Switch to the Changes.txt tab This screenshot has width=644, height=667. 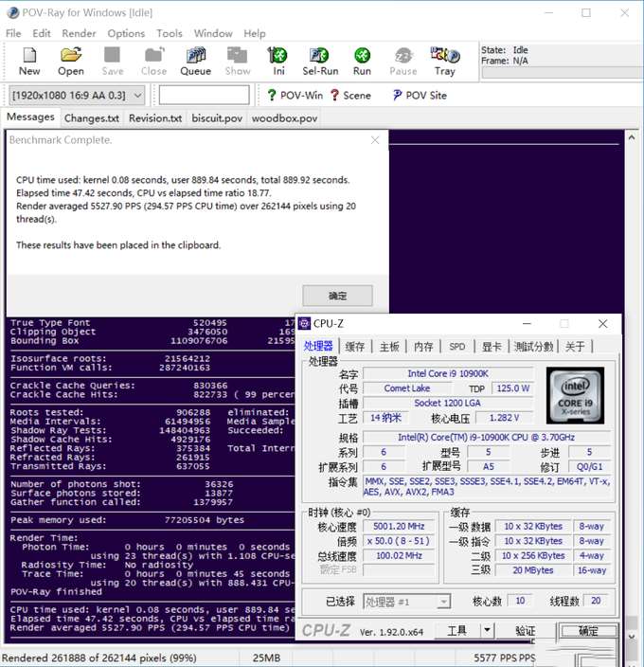pyautogui.click(x=92, y=118)
